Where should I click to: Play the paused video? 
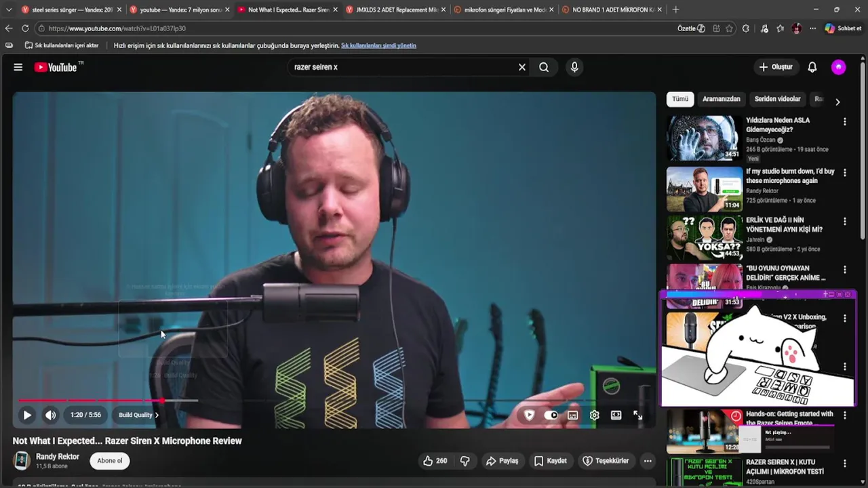[27, 415]
